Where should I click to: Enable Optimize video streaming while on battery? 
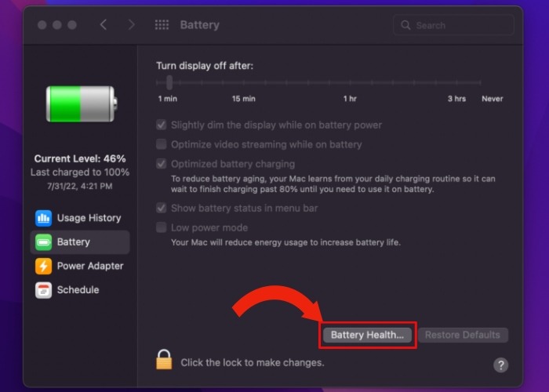[162, 144]
